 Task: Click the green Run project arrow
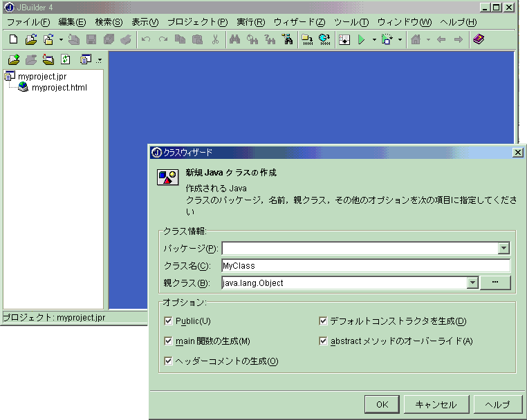[x=361, y=39]
